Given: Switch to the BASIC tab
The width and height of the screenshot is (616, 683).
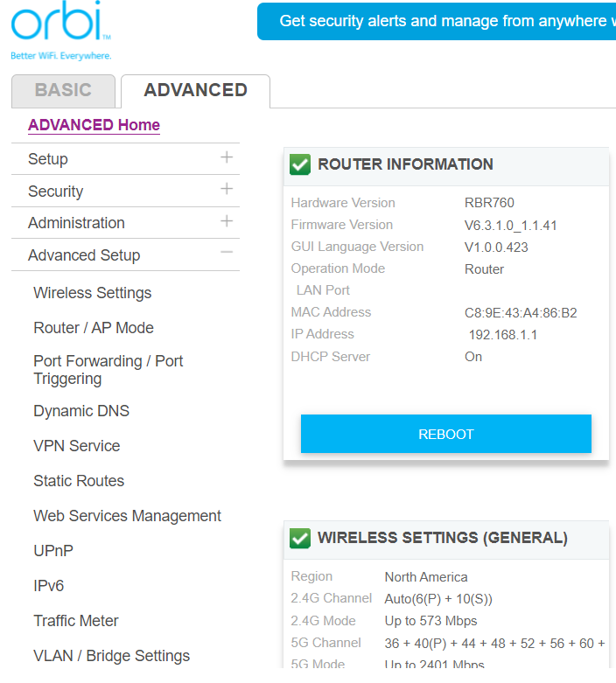Looking at the screenshot, I should click(63, 90).
